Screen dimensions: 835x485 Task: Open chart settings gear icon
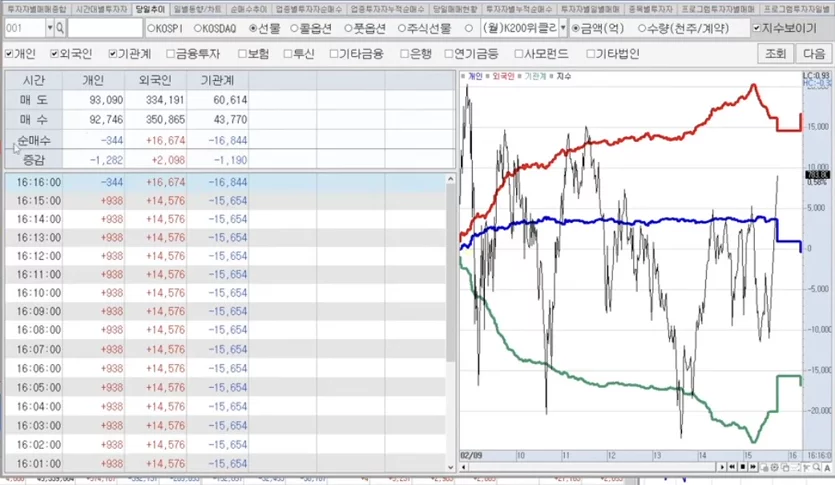pyautogui.click(x=774, y=467)
